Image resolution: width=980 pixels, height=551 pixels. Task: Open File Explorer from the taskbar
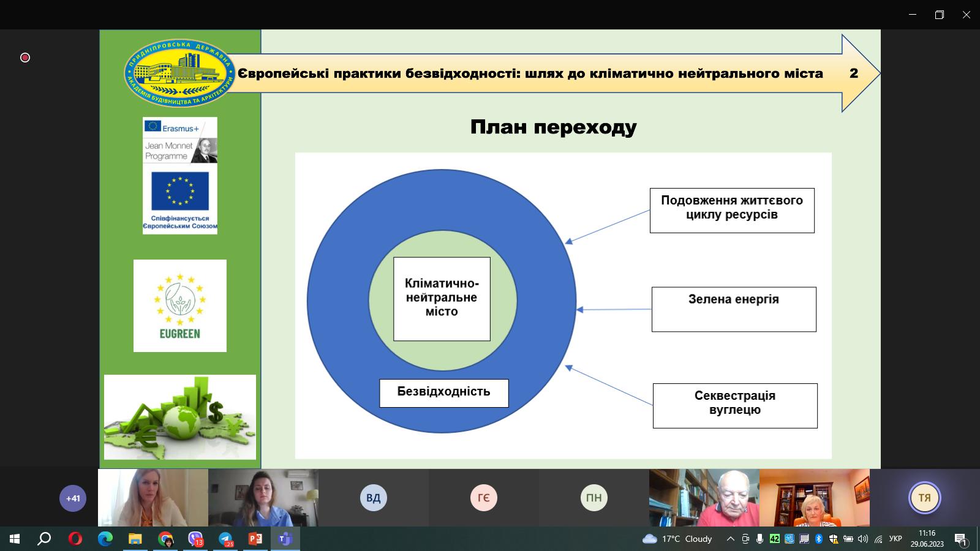click(135, 539)
